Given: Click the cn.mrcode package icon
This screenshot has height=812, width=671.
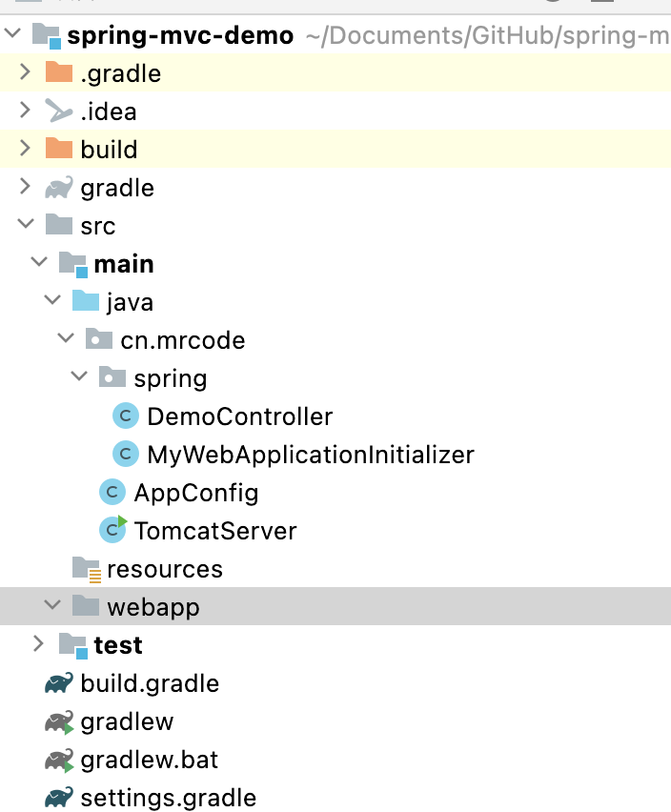Looking at the screenshot, I should click(x=99, y=340).
